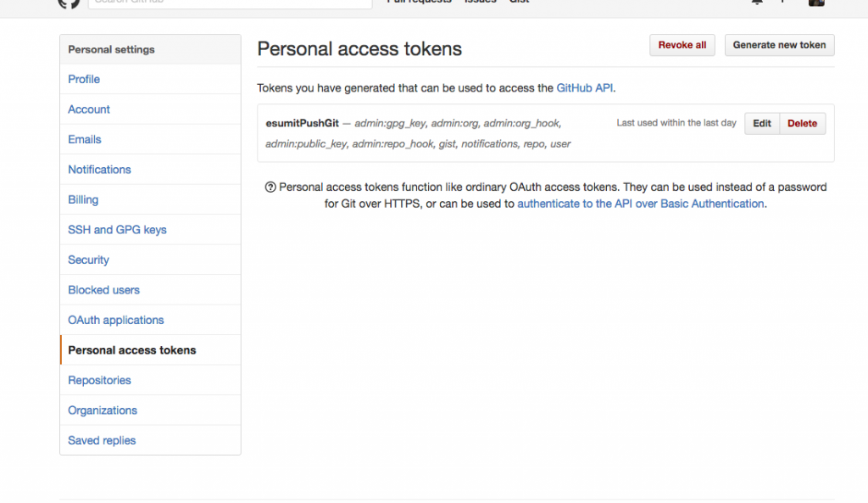Screen dimensions: 868x503
Task: Delete the esumitPushGit token
Action: (x=802, y=124)
